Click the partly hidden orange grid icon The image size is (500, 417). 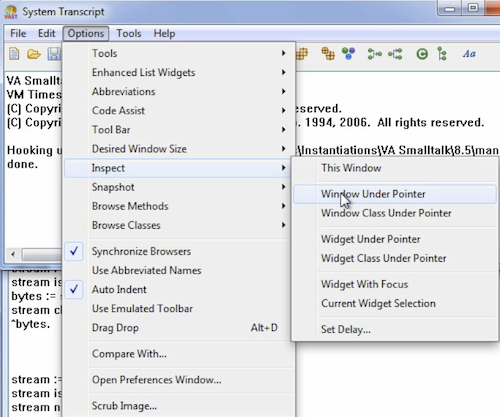pos(302,54)
